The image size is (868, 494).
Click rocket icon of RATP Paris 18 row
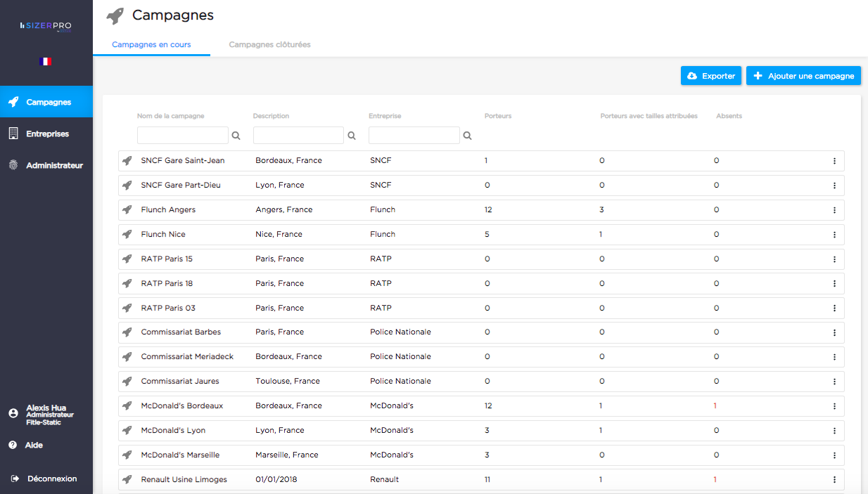coord(127,284)
